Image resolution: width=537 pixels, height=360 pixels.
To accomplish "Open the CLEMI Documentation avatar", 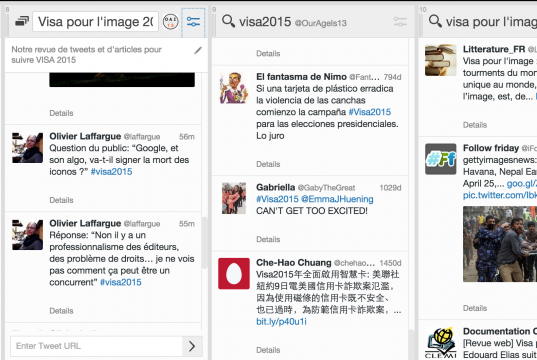I will point(441,343).
